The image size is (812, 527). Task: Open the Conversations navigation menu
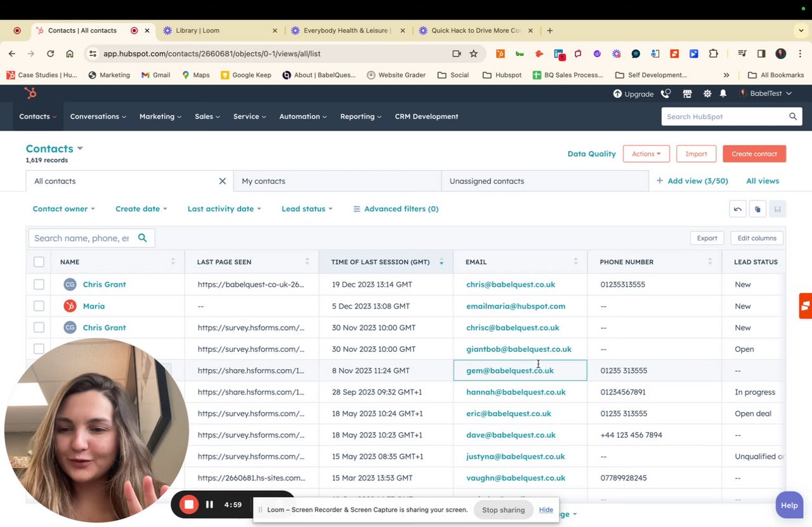click(98, 117)
